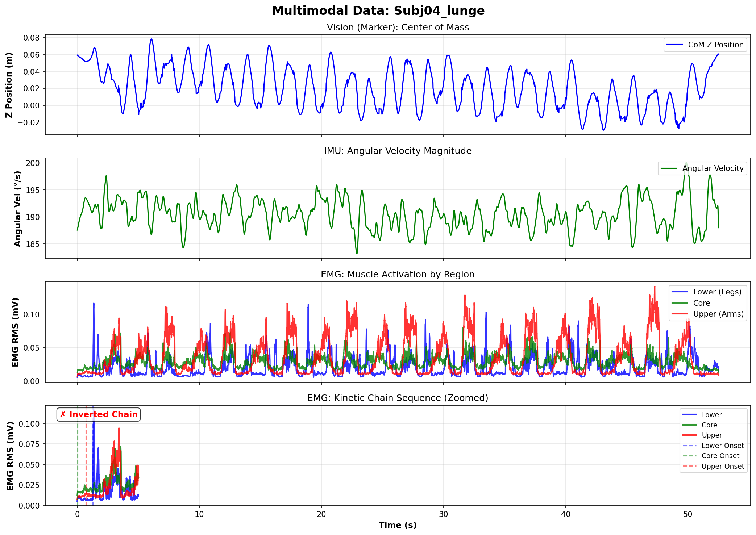
Task: Click the Lower Onset legend entry
Action: coord(722,446)
